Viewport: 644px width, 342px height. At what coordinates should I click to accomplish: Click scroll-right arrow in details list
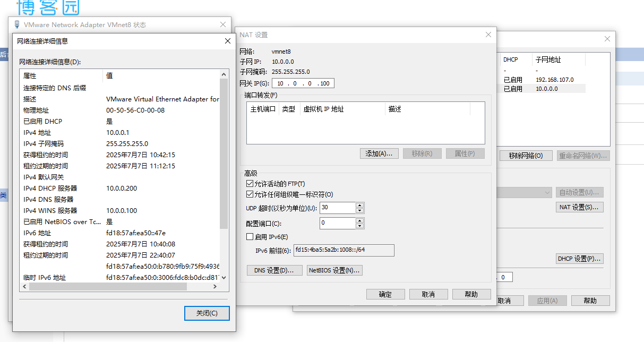[x=215, y=286]
